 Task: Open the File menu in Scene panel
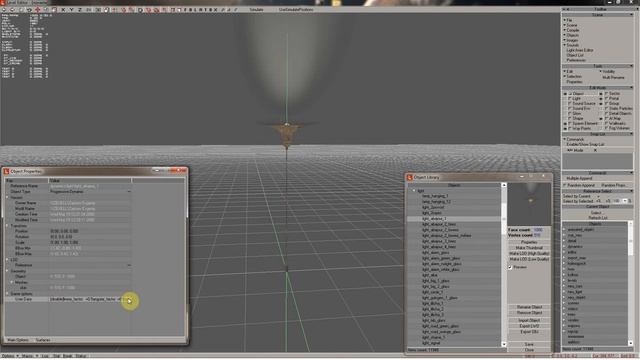569,20
